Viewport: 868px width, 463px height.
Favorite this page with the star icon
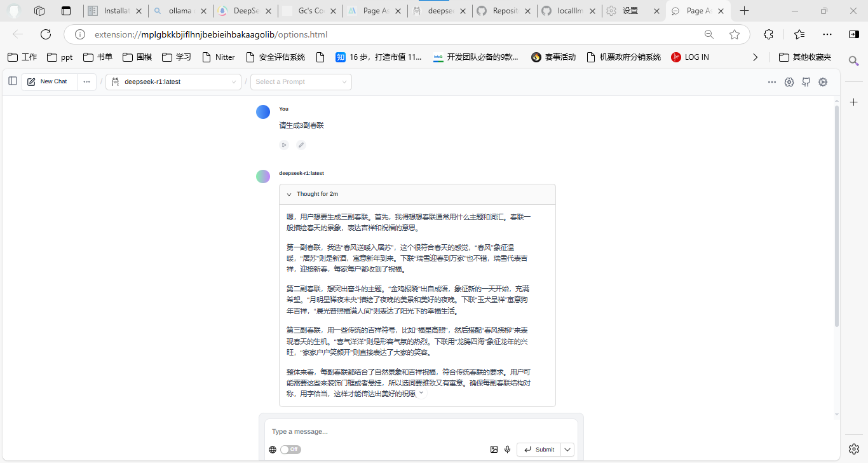coord(735,34)
